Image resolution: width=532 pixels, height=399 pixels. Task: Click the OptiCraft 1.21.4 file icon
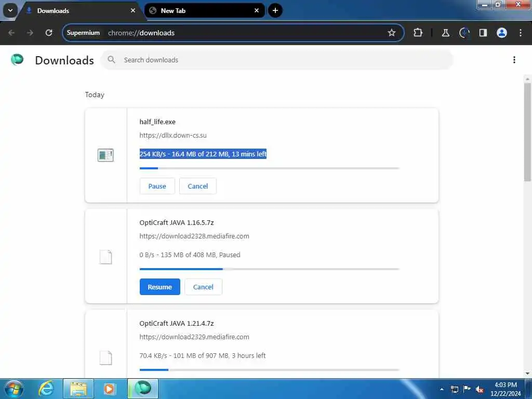point(105,357)
